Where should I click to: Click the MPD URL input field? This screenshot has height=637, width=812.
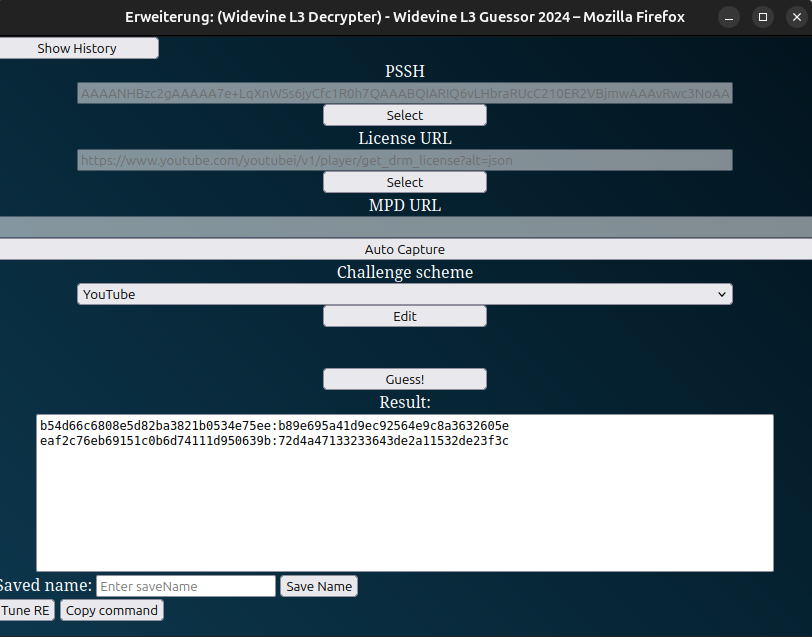click(406, 227)
